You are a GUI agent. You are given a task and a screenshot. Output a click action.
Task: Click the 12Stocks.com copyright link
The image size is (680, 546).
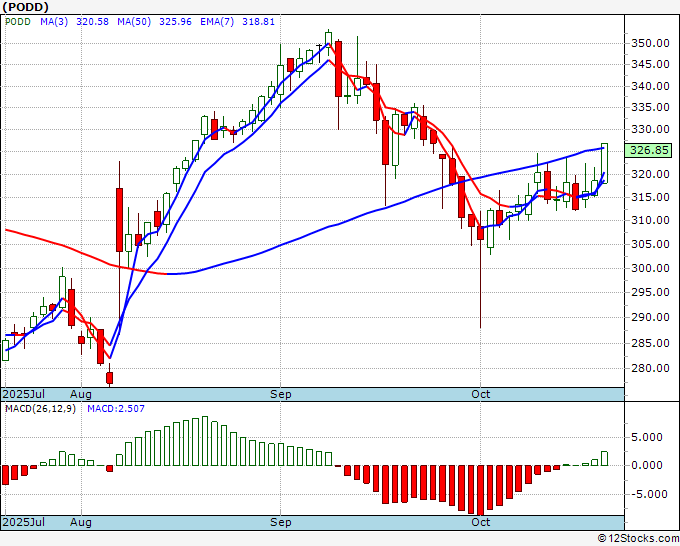click(x=638, y=539)
